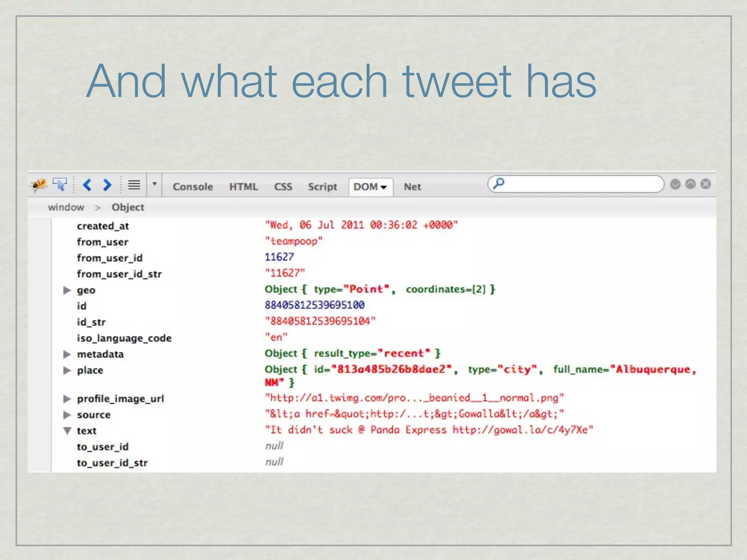Expand the place object node
747x560 pixels.
(67, 370)
